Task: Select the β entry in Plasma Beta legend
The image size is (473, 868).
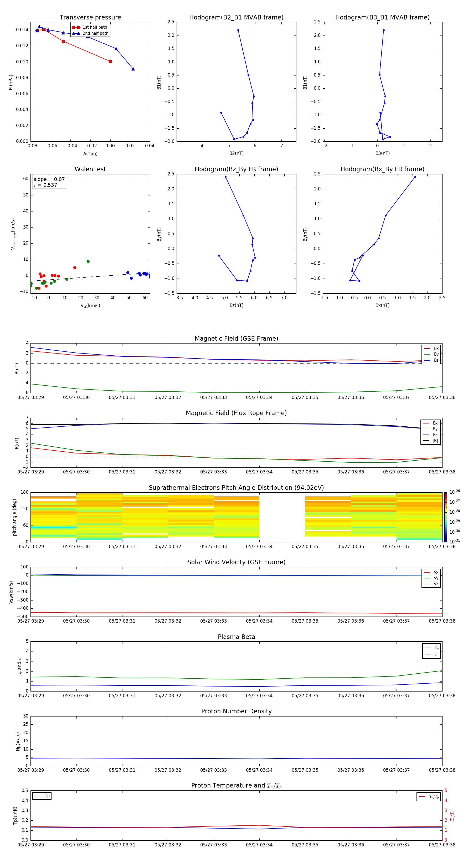Action: tap(431, 654)
